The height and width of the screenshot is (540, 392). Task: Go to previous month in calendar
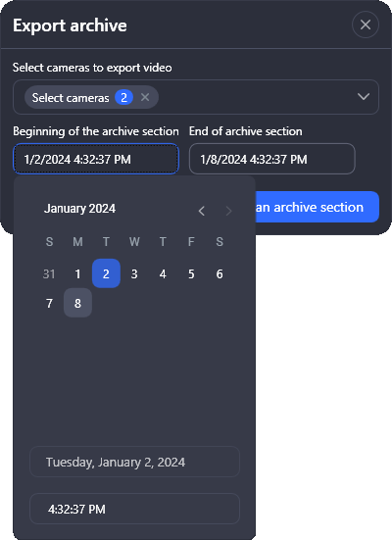(x=202, y=211)
